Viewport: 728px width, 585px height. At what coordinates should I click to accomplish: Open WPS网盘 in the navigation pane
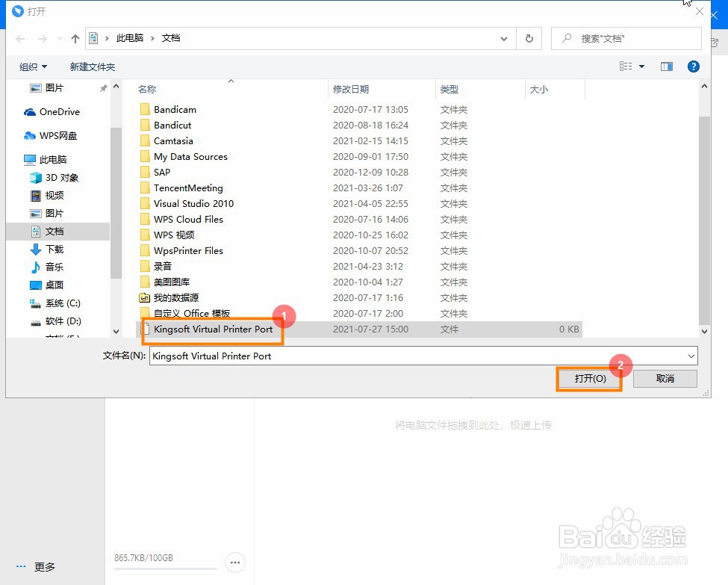(x=58, y=135)
